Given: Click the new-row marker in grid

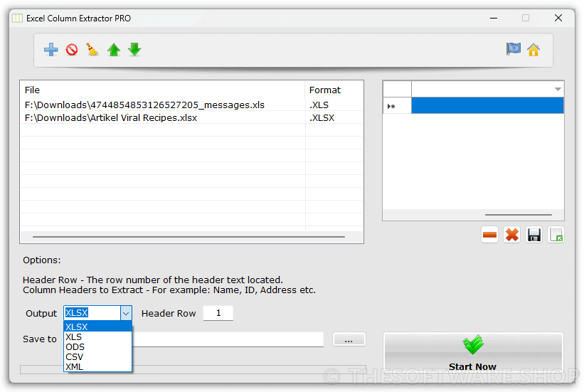Looking at the screenshot, I should [397, 106].
